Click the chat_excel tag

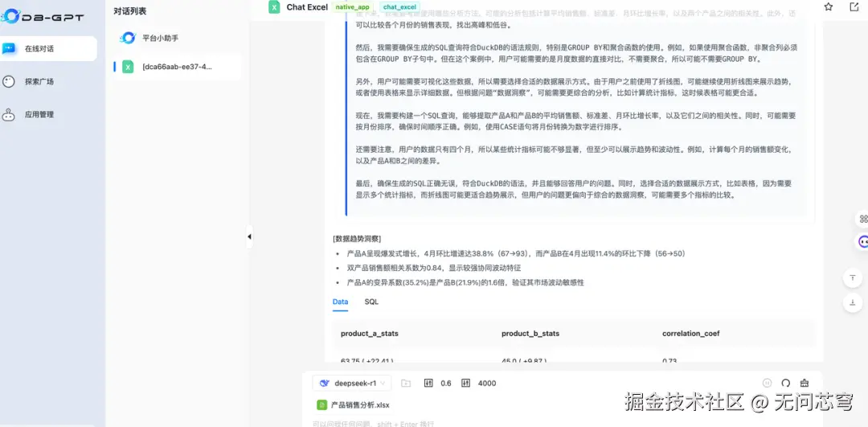tap(399, 7)
